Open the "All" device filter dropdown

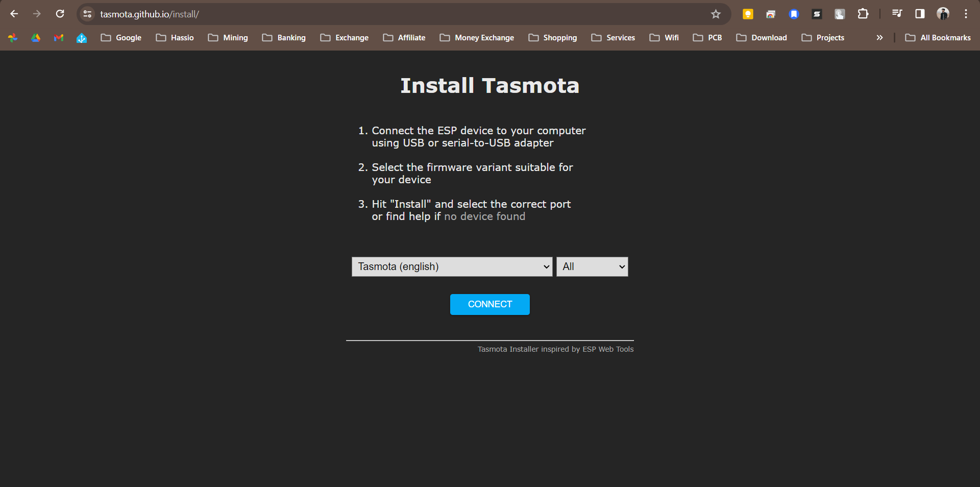592,266
